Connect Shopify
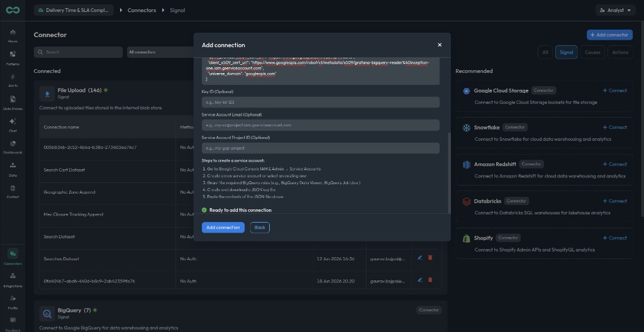Screen dimensions: 644x332 [x=615, y=238]
